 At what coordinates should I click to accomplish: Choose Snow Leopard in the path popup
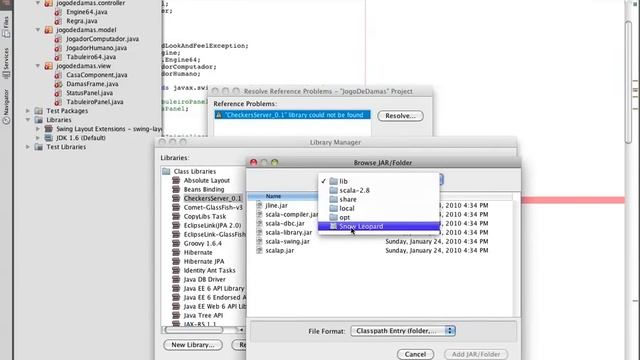coord(379,226)
